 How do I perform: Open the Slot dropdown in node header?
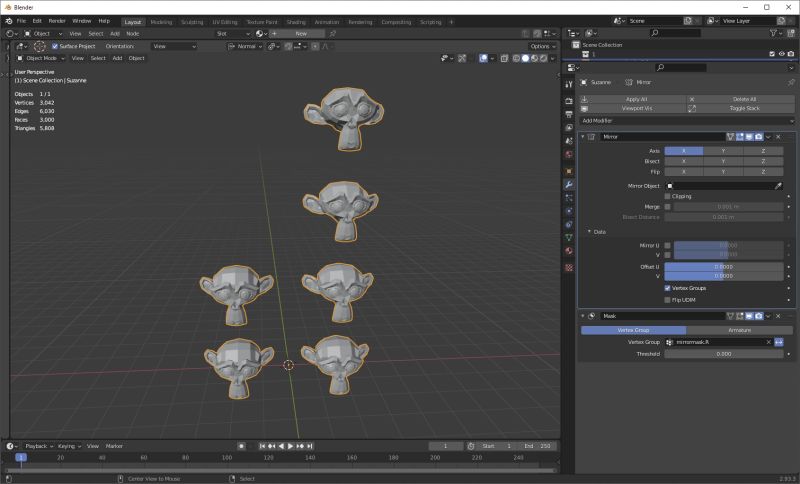(x=233, y=34)
